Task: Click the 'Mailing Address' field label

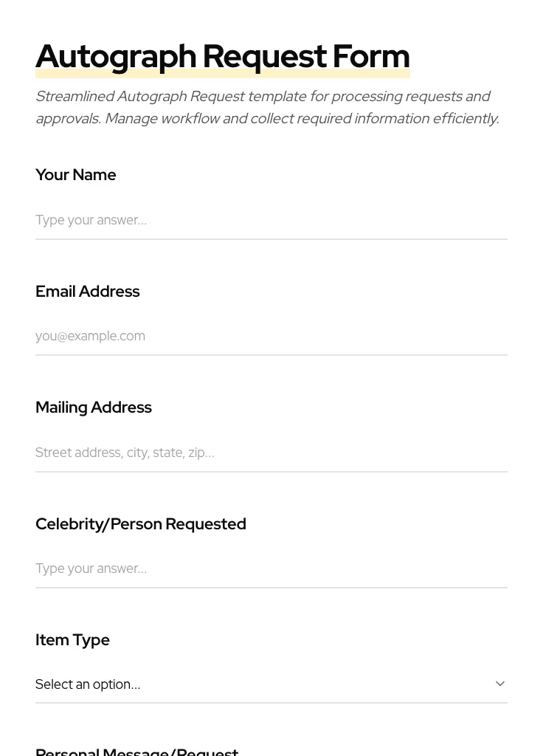Action: [x=94, y=408]
